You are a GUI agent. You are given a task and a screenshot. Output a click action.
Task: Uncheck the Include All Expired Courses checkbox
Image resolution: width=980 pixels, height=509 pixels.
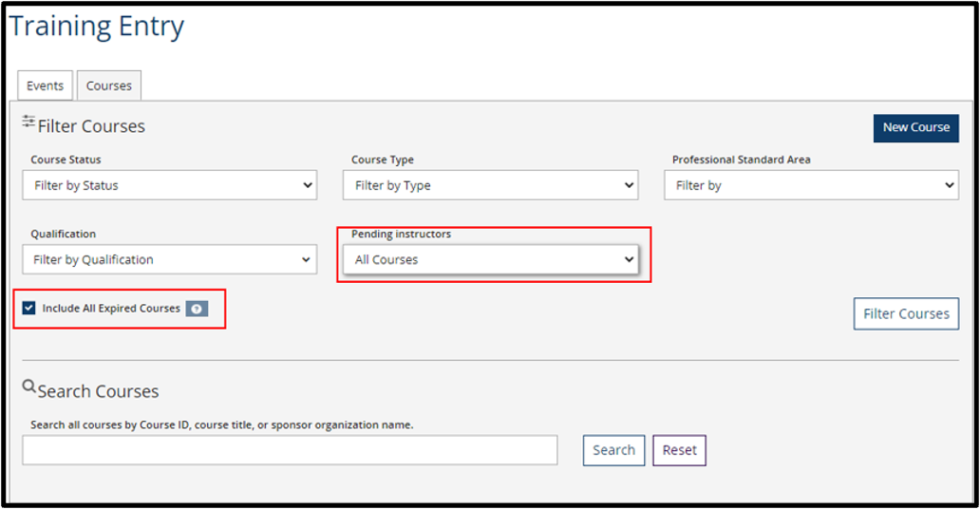pos(28,308)
